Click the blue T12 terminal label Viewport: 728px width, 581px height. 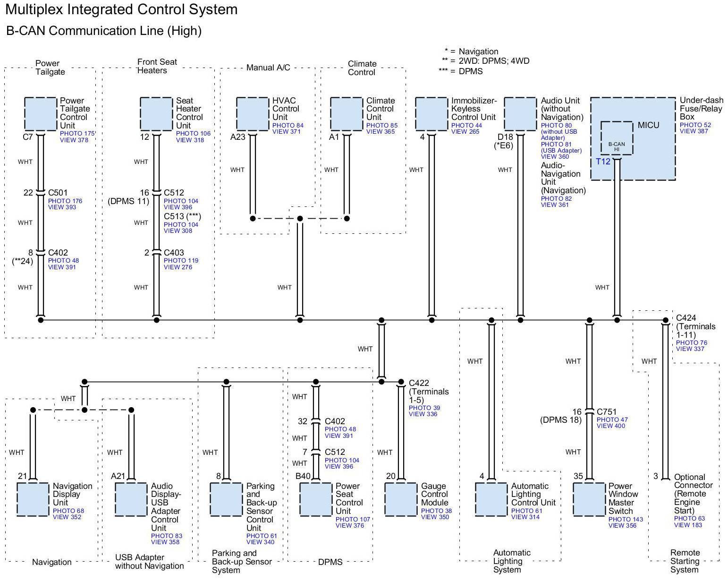click(x=603, y=162)
